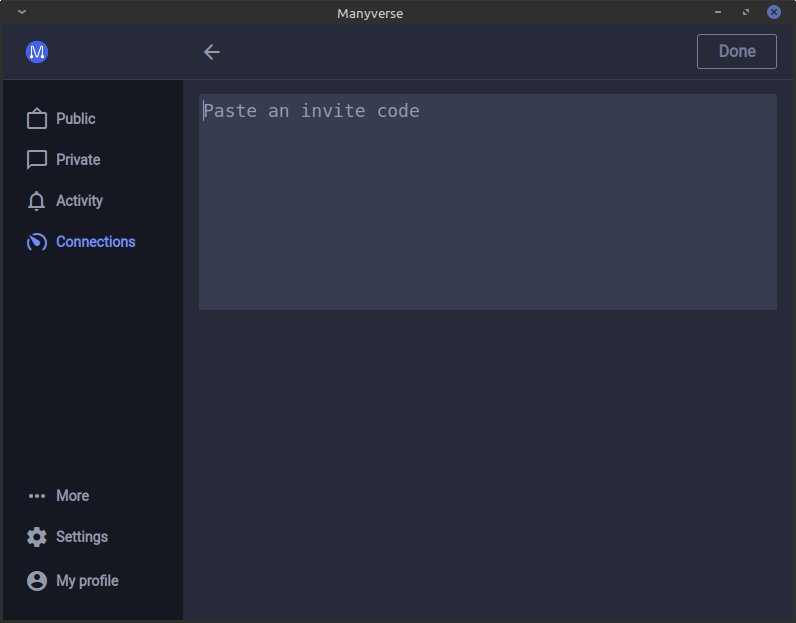This screenshot has height=623, width=796.
Task: Click the Public feed bag icon
Action: click(37, 119)
